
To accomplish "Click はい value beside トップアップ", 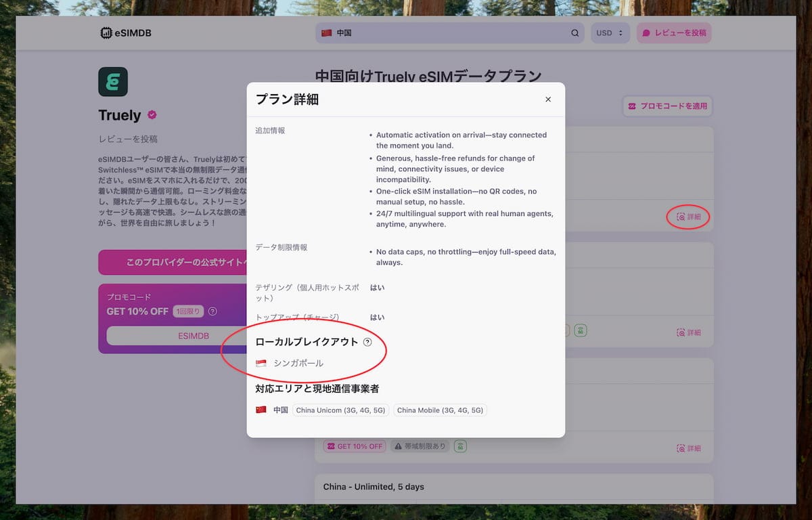I will (x=377, y=318).
